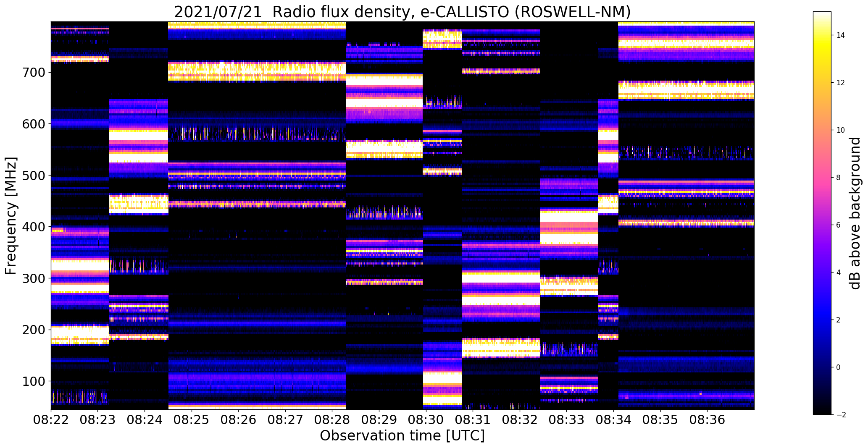Click the 200 MHz frequency tick label
The width and height of the screenshot is (868, 448).
pos(33,330)
